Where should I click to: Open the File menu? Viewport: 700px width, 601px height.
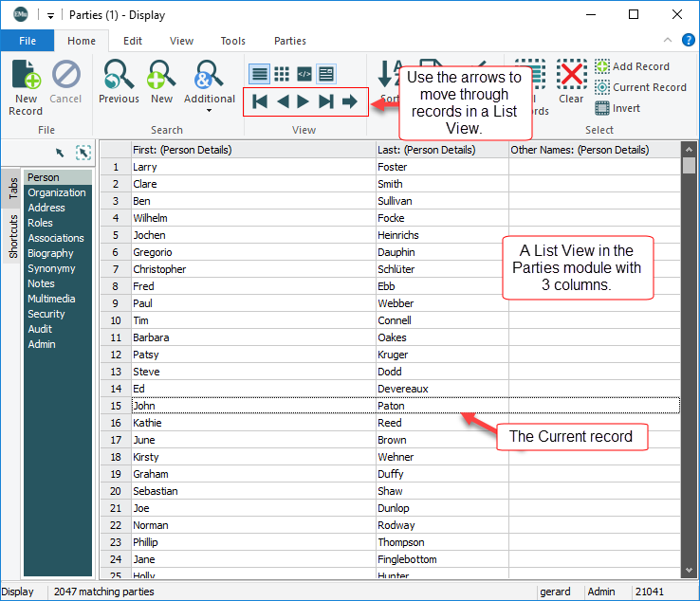(28, 41)
